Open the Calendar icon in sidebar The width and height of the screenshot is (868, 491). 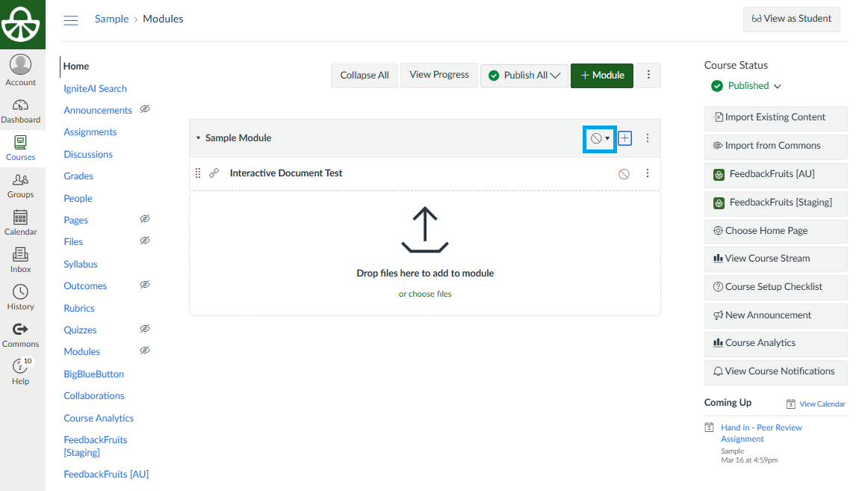point(21,223)
